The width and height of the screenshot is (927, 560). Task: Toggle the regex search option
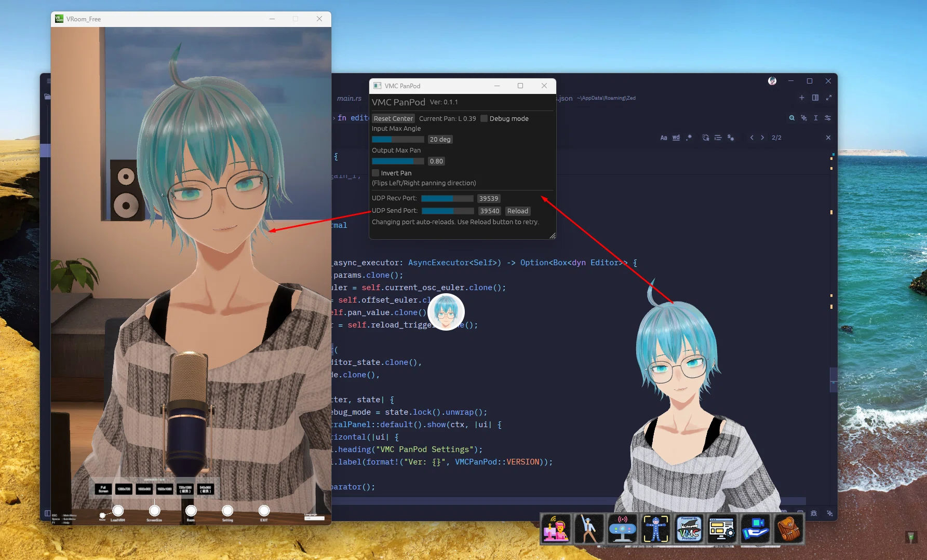pyautogui.click(x=689, y=138)
